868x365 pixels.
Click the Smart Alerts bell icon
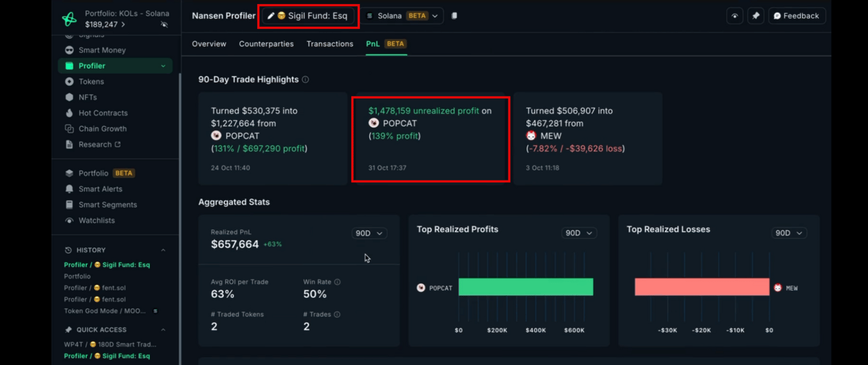coord(69,189)
